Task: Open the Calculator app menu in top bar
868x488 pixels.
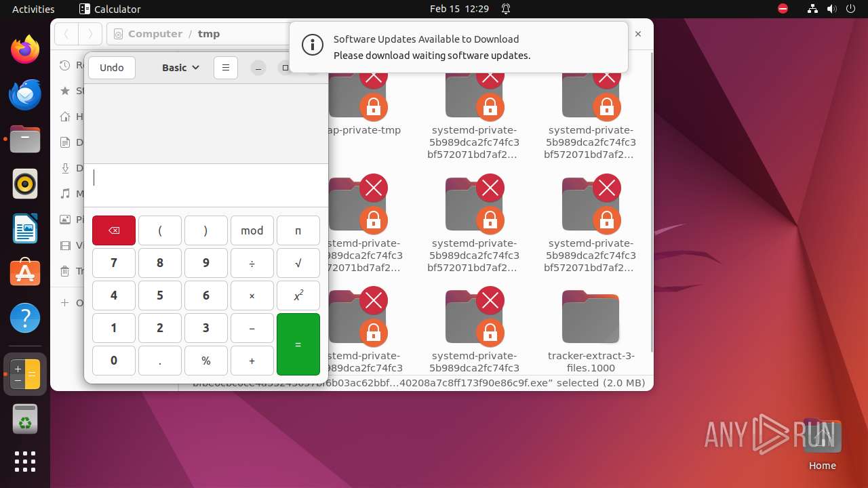Action: (110, 9)
